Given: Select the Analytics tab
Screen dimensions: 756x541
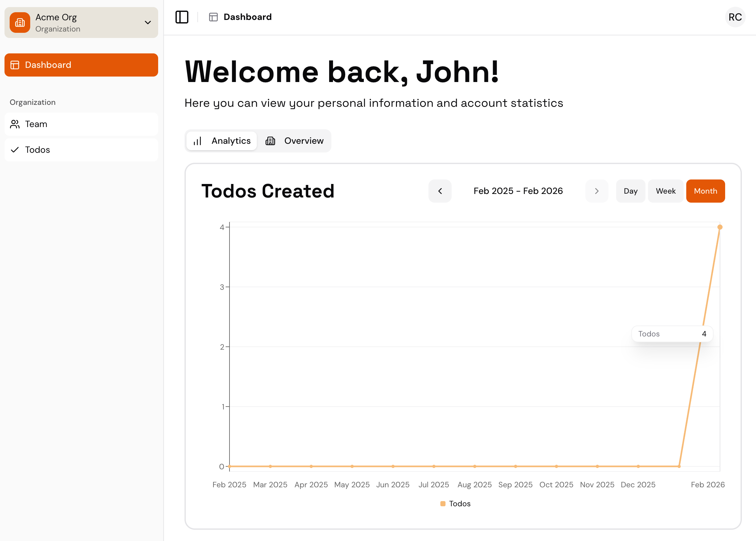Looking at the screenshot, I should (x=222, y=141).
